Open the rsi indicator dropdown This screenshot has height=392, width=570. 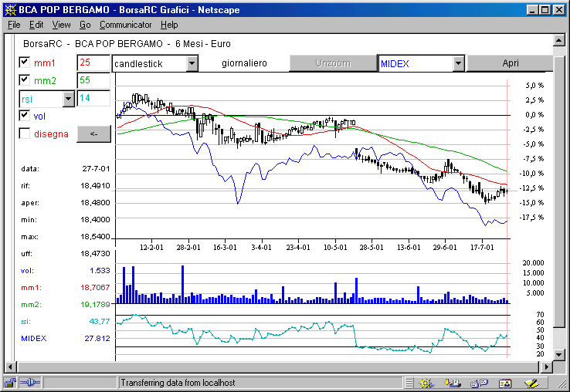pos(68,99)
